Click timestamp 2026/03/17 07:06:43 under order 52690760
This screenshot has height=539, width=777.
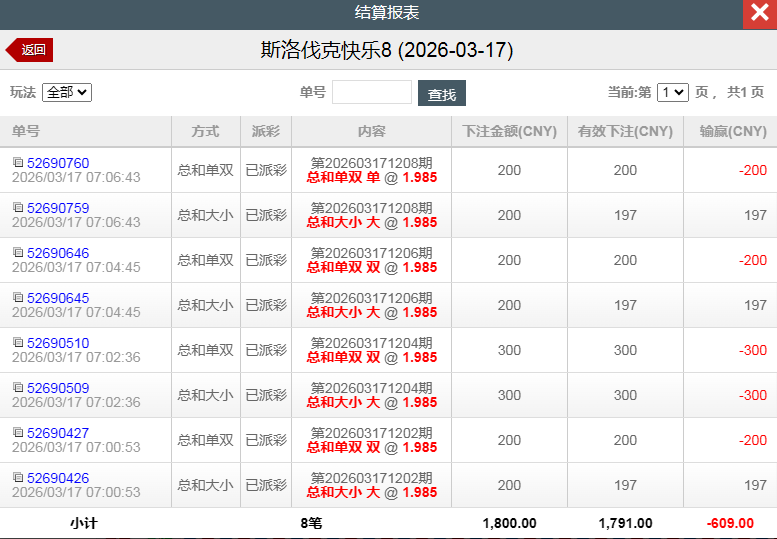76,177
